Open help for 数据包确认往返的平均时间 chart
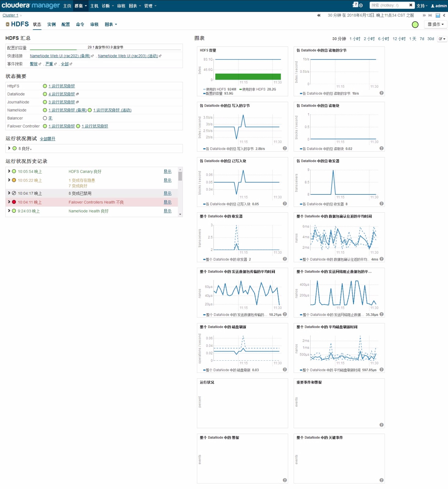 [x=381, y=259]
